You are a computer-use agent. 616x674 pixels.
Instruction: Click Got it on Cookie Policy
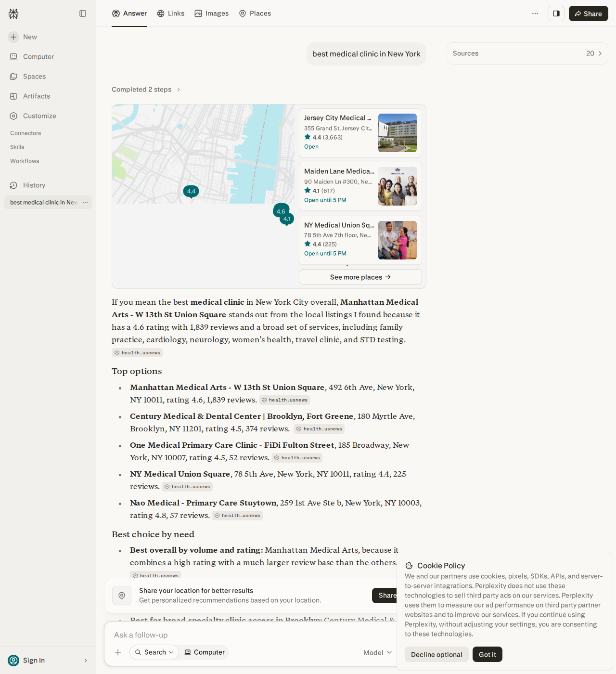[x=488, y=654]
